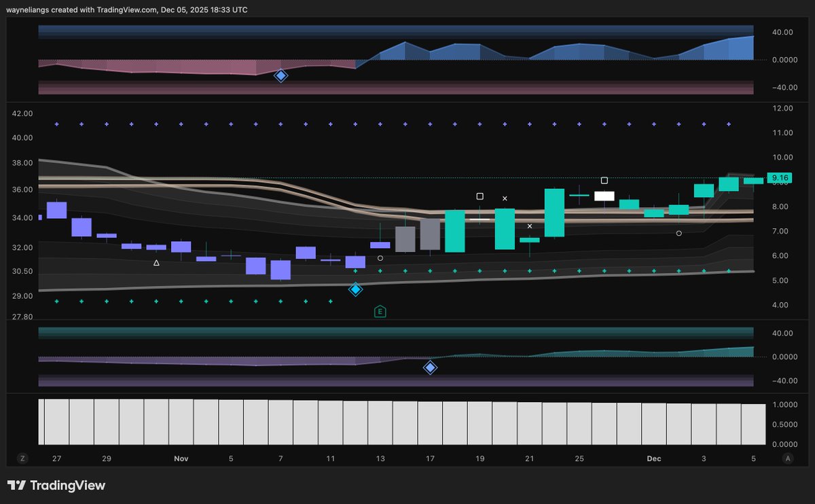
Task: Click the 'Dec' label on the time axis
Action: (653, 458)
